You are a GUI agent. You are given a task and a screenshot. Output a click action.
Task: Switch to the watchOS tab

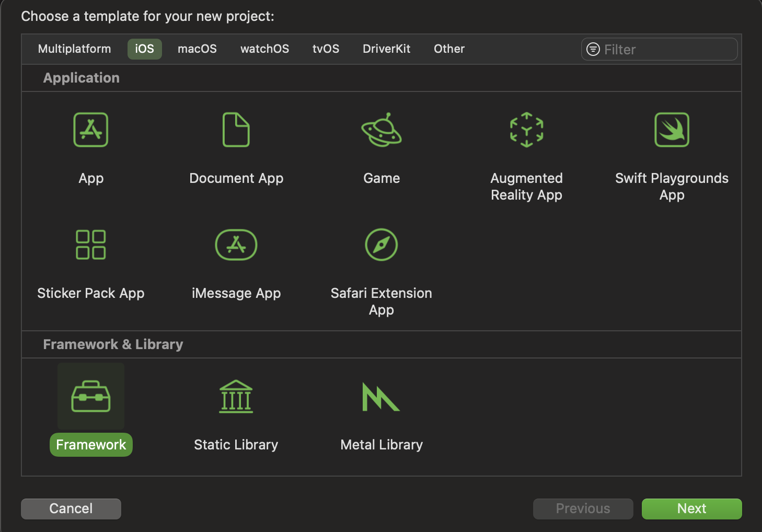click(264, 49)
